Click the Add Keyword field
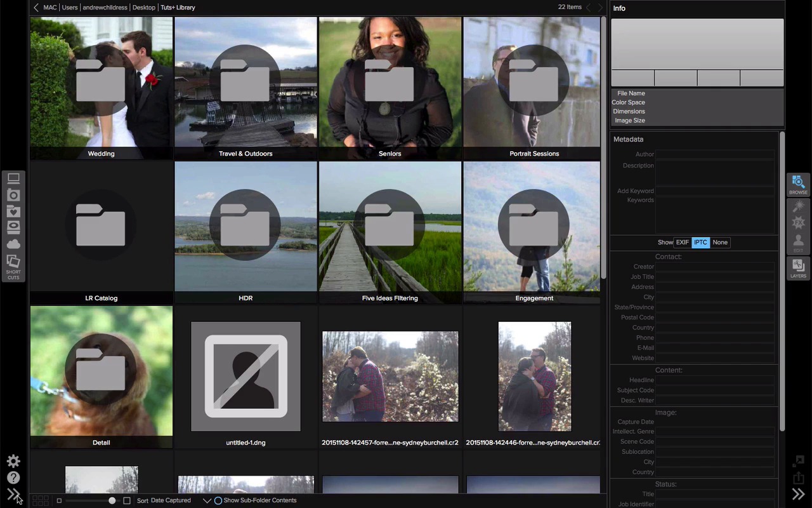Image resolution: width=812 pixels, height=508 pixels. tap(715, 190)
